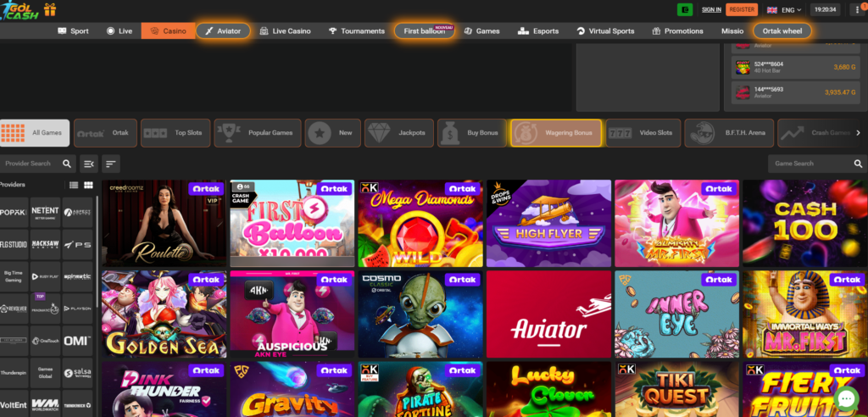Select the NetEnt provider logo

[x=46, y=213]
